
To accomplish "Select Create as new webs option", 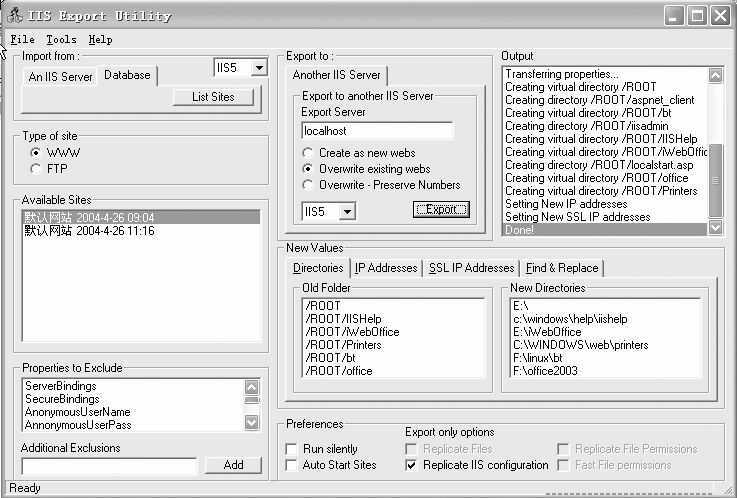I will pyautogui.click(x=307, y=153).
